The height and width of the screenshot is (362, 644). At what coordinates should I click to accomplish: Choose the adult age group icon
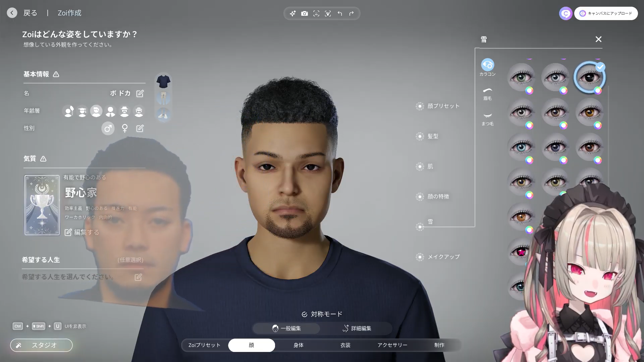tap(110, 111)
